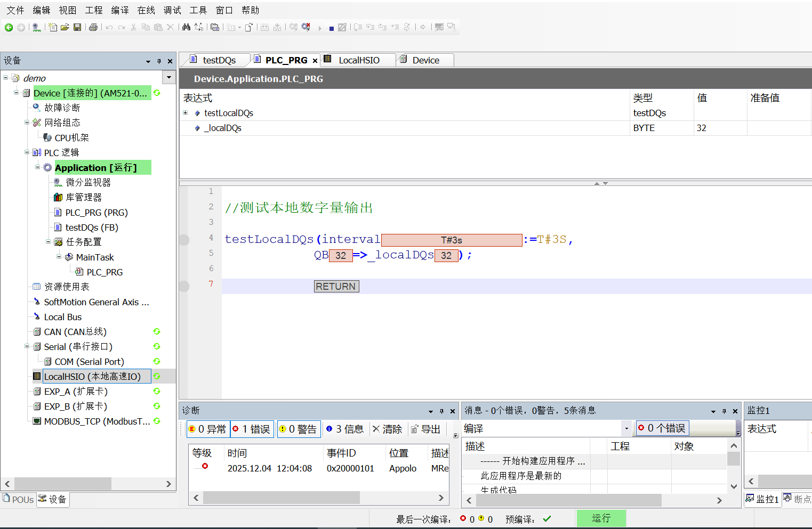
Task: Open the Print icon in the toolbar
Action: tap(93, 27)
